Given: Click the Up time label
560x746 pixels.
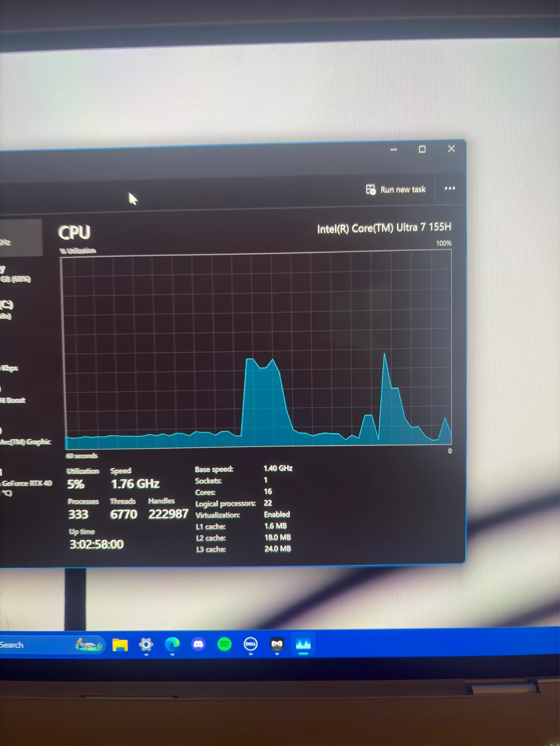Looking at the screenshot, I should [x=82, y=532].
